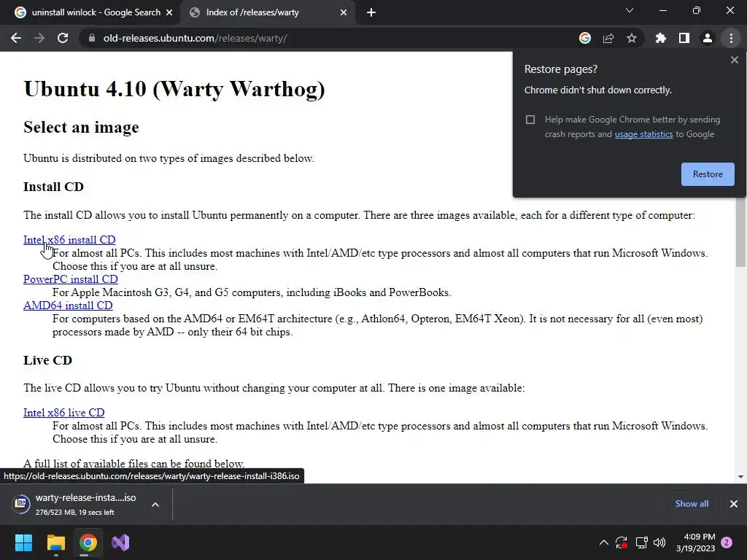Open the PowerPC install CD link
747x560 pixels.
point(71,279)
